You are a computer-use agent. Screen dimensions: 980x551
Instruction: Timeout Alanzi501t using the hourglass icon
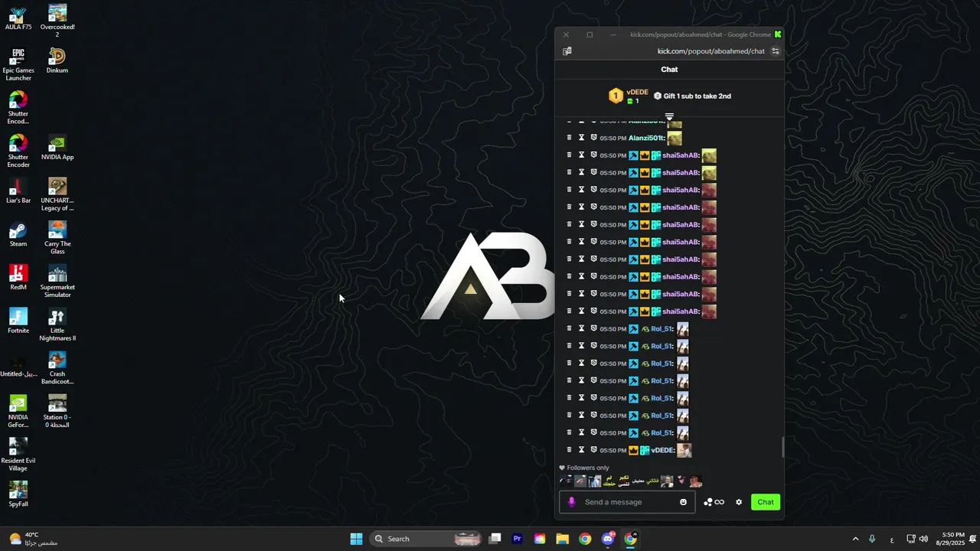point(581,138)
